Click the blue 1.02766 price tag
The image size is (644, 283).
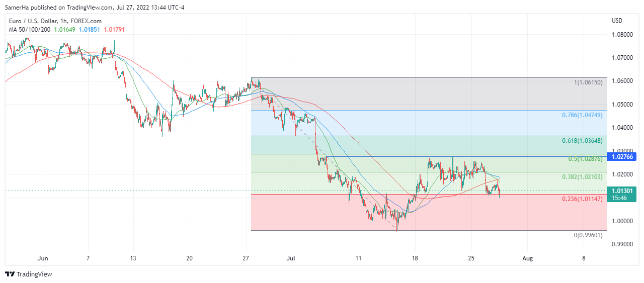[x=623, y=157]
